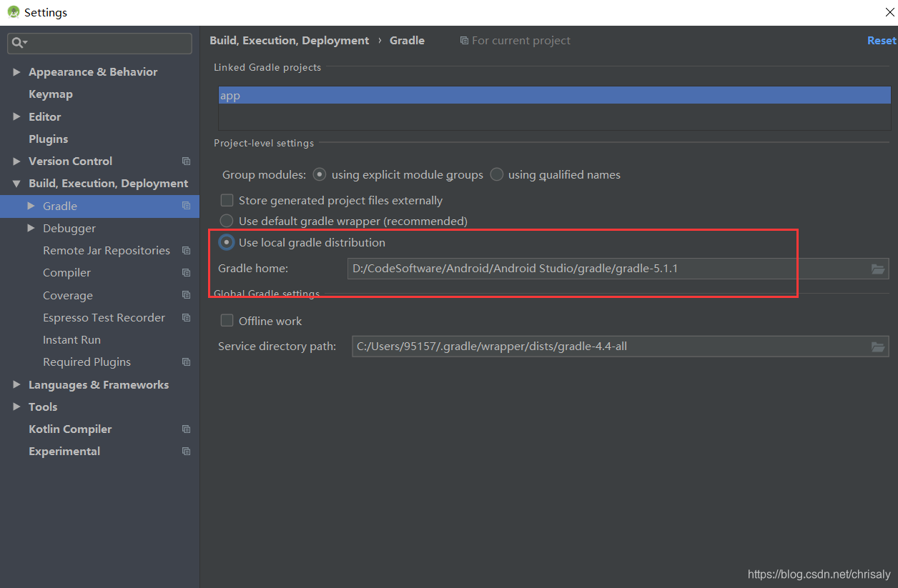
Task: Click project-level icon beside Espresso Test Recorder
Action: pos(186,317)
